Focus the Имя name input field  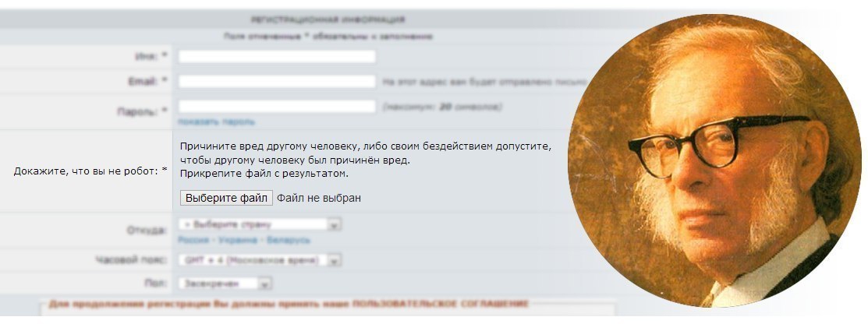(x=277, y=56)
